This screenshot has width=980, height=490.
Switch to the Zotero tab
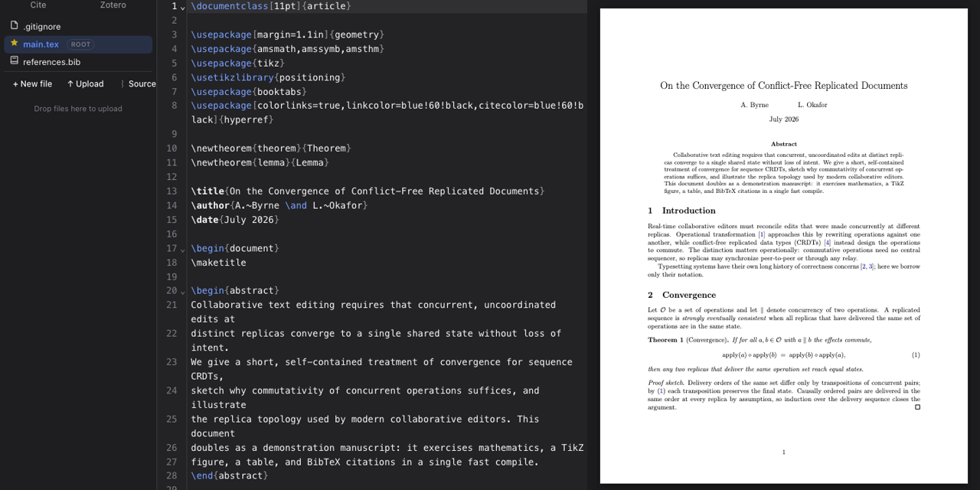[x=113, y=5]
